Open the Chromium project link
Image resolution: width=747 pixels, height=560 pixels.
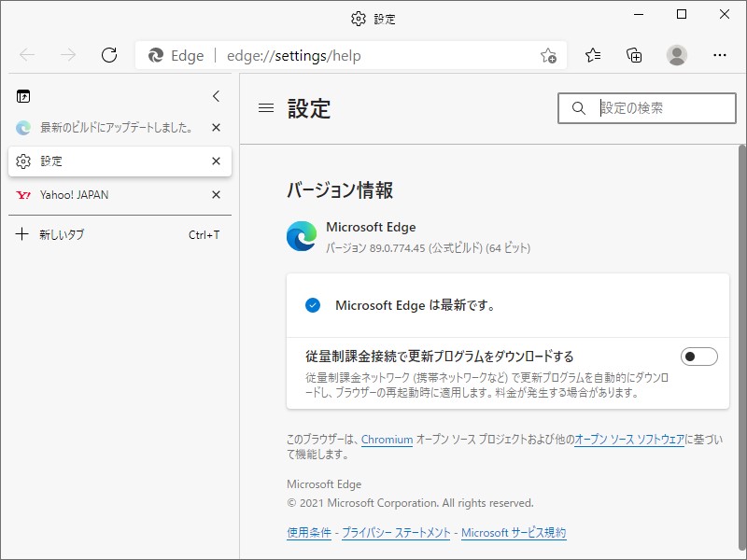click(387, 440)
